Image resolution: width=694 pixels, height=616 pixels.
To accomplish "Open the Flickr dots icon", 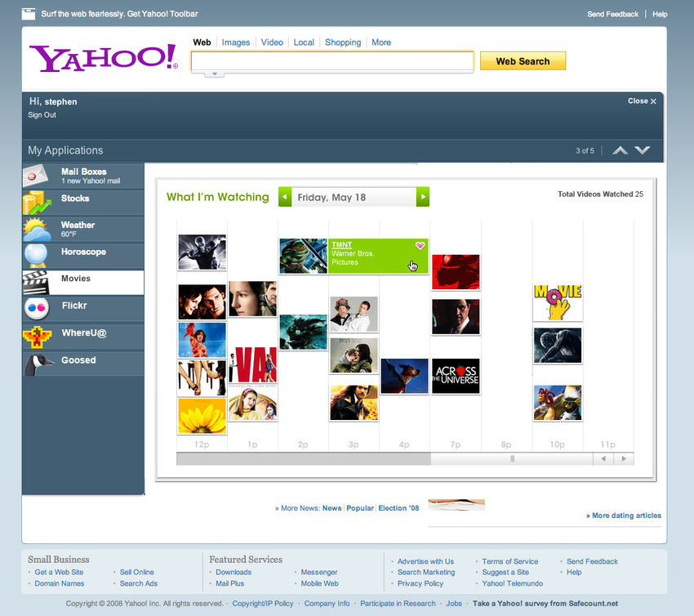I will tap(36, 308).
